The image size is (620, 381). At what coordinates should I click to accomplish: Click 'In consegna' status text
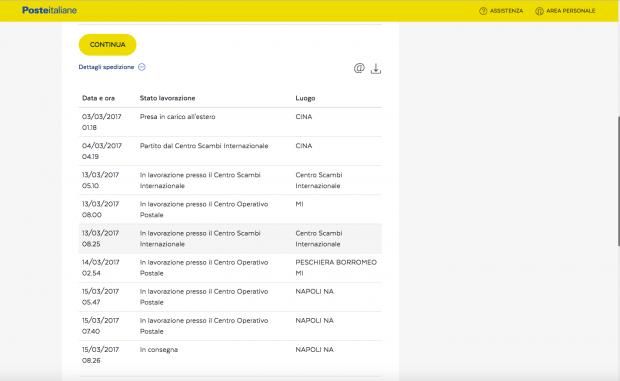tap(159, 350)
